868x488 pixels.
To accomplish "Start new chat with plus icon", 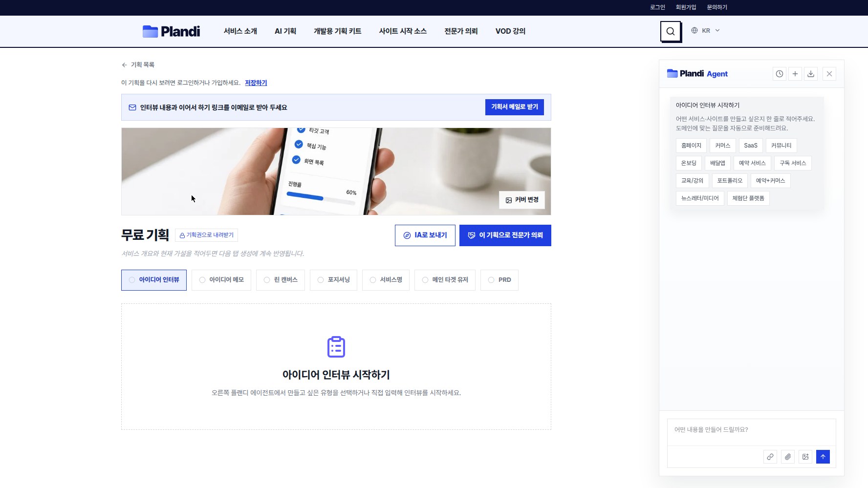I will click(795, 74).
